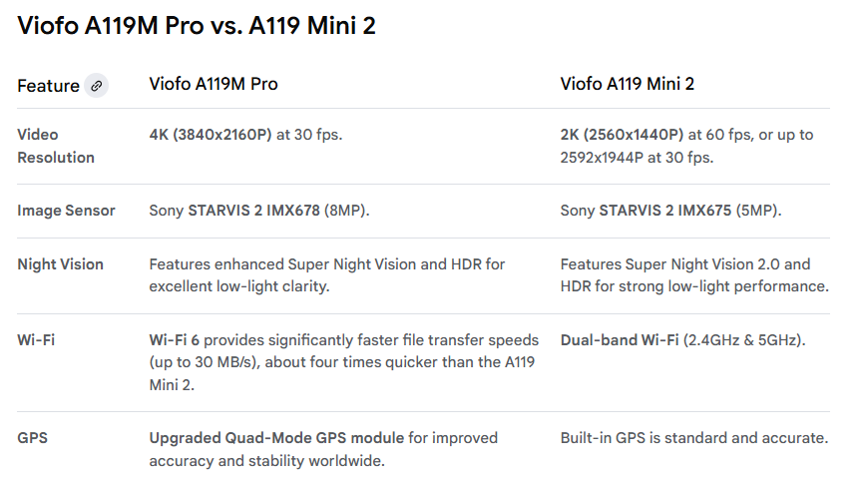Screen dimensions: 868x482
Task: Click the Video Resolution row label
Action: pyautogui.click(x=56, y=146)
